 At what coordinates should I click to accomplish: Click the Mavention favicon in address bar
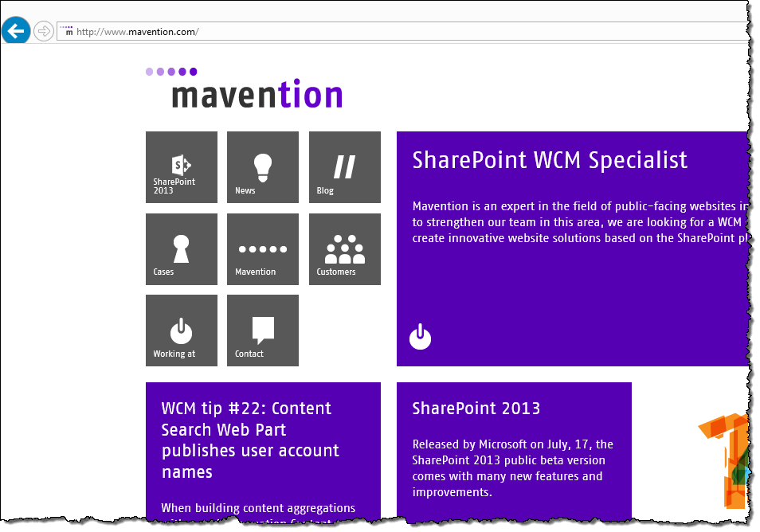coord(67,31)
